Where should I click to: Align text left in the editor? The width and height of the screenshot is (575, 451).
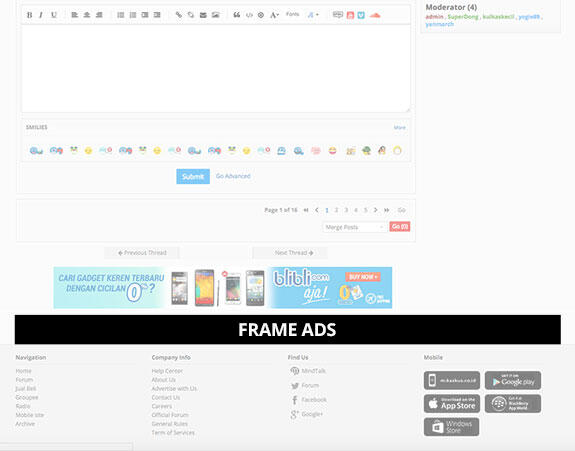[74, 15]
